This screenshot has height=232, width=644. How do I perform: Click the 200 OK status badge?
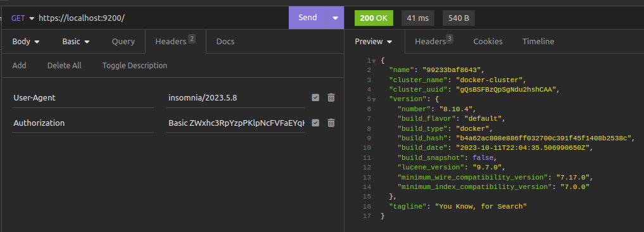tap(374, 18)
